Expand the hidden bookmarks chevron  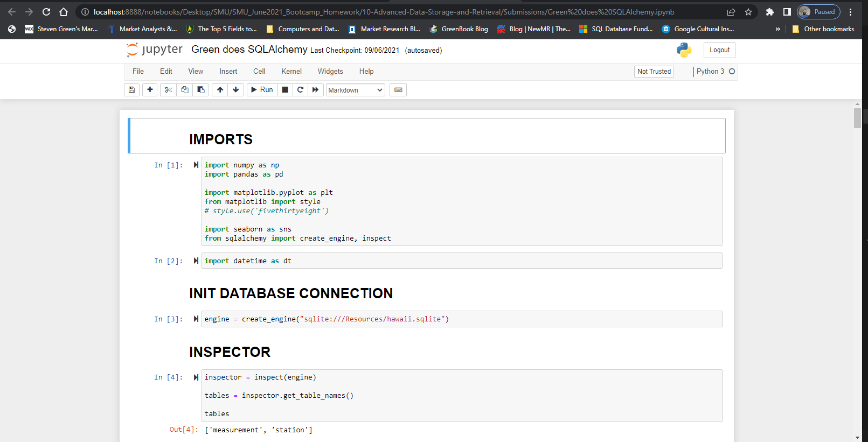777,29
